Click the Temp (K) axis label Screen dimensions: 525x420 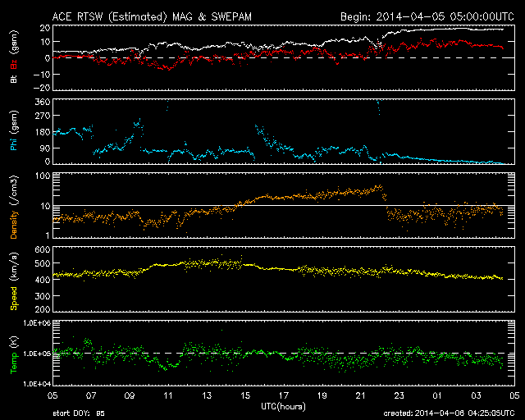tap(13, 354)
